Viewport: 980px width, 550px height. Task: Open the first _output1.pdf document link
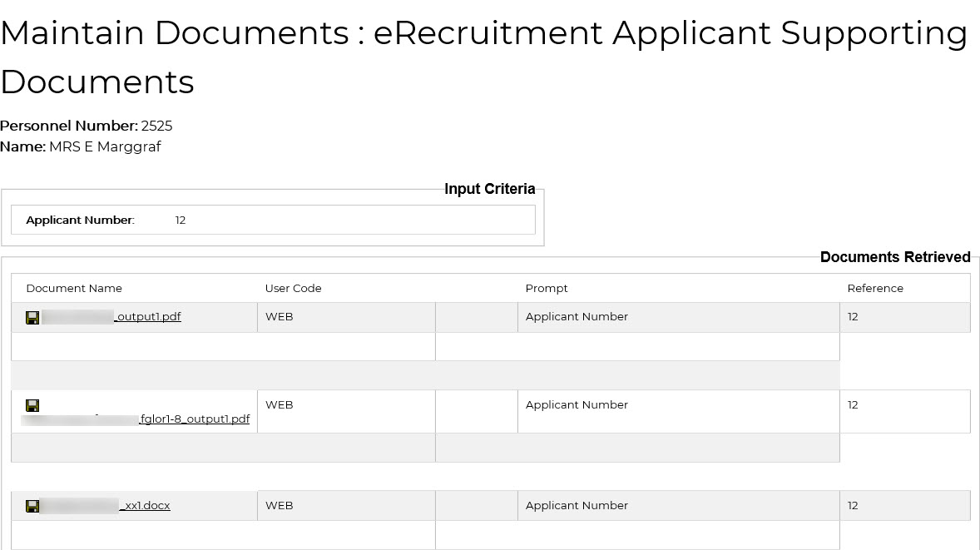pos(147,317)
